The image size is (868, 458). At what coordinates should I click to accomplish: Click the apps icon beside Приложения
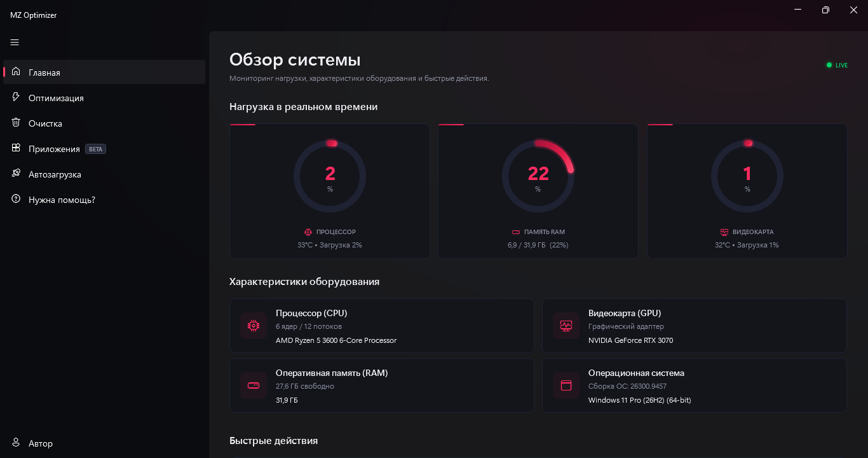pos(16,148)
